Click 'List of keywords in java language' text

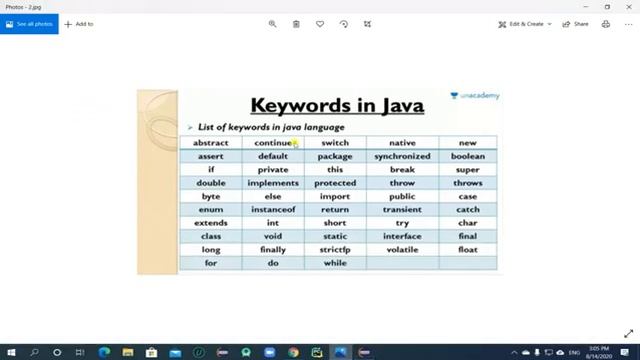coord(271,127)
